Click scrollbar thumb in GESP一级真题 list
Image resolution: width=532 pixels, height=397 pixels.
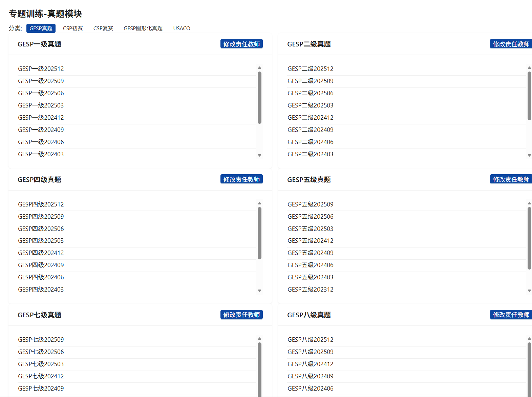click(x=259, y=98)
